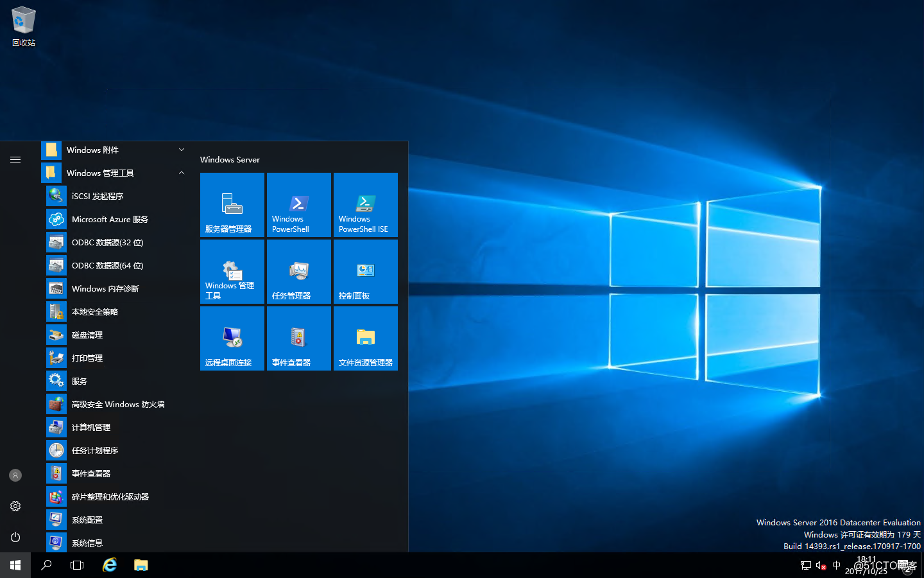
Task: Open the Windows PowerShell ISE tile
Action: click(x=366, y=205)
